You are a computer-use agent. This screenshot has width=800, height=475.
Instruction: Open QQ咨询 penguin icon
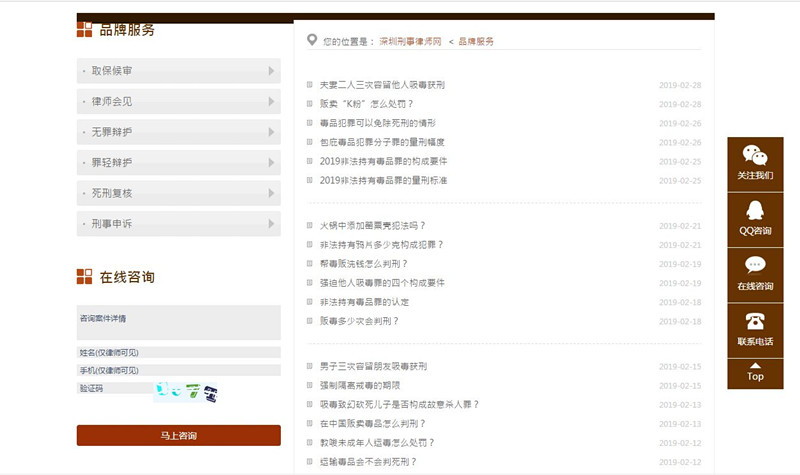point(755,211)
